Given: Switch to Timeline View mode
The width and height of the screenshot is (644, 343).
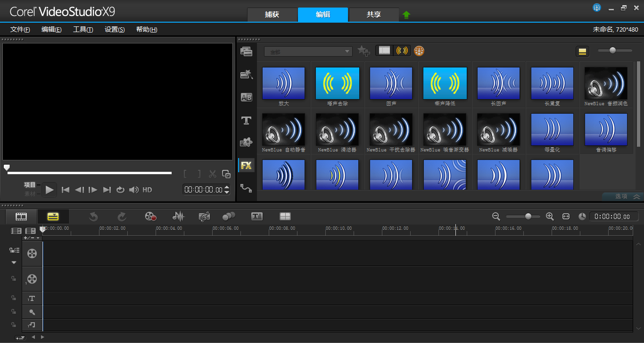Looking at the screenshot, I should (x=53, y=217).
